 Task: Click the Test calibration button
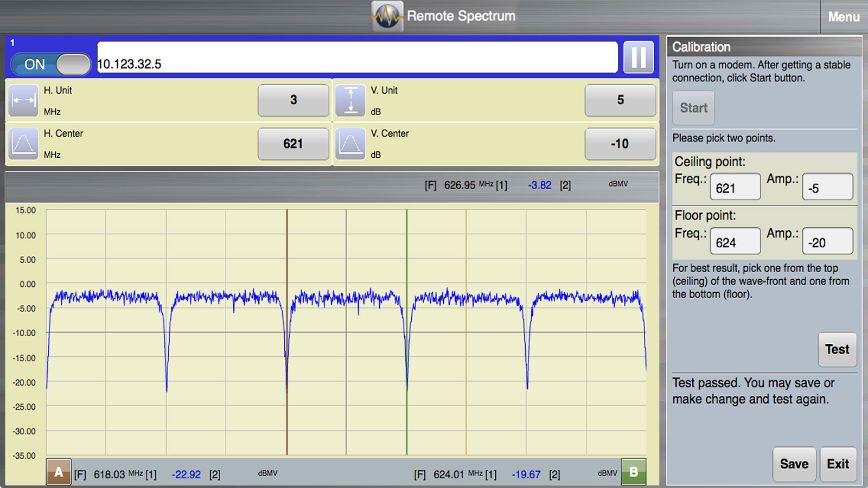837,350
